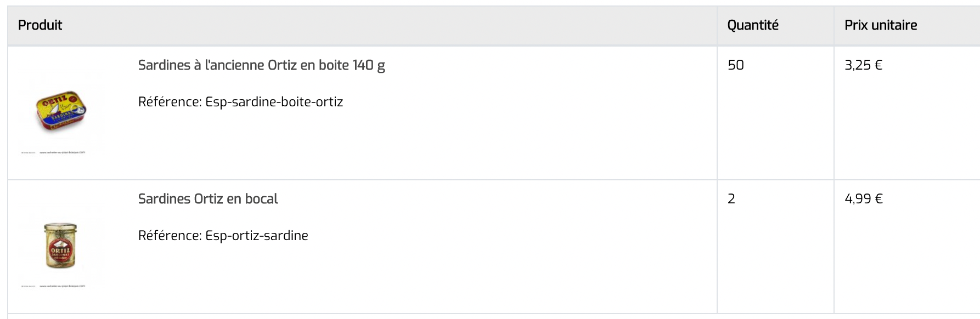Screen dimensions: 980x319
Task: Select the quantity value 50
Action: tap(735, 65)
